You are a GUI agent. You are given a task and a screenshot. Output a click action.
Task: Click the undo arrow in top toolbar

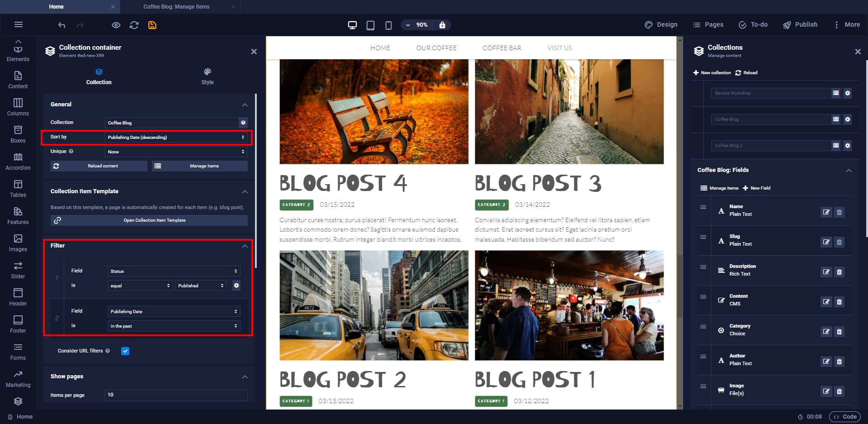coord(62,25)
